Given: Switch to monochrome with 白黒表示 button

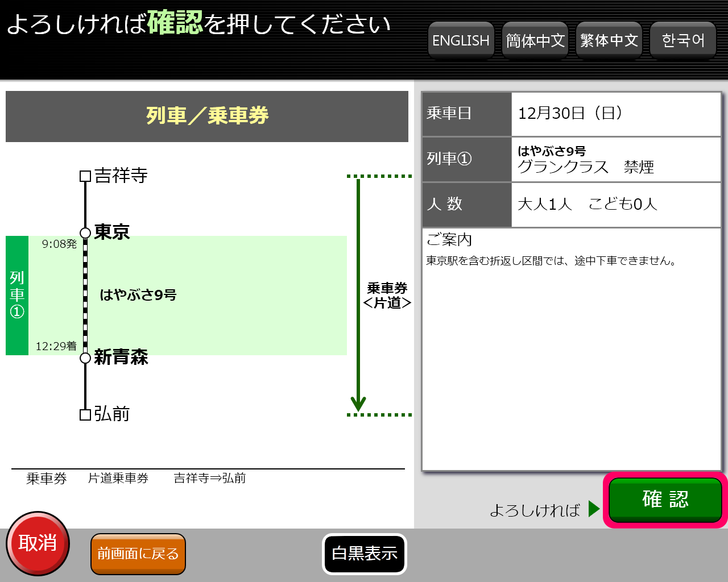Looking at the screenshot, I should 365,554.
